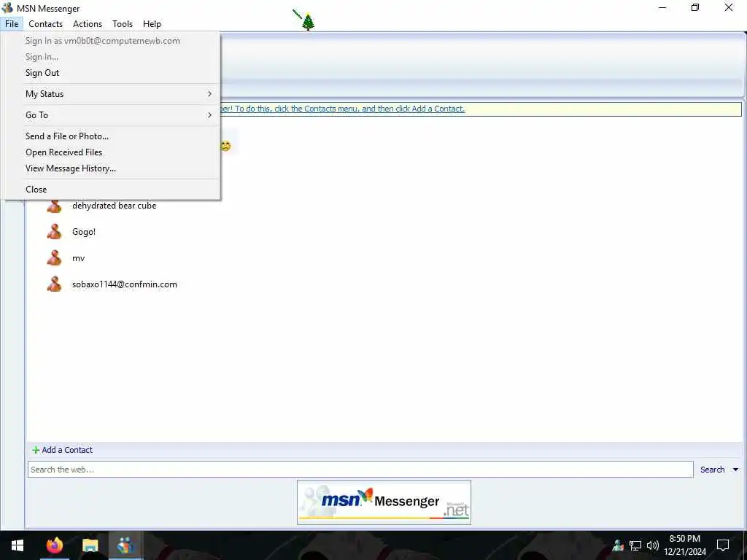Open the Search dropdown arrow

(735, 470)
